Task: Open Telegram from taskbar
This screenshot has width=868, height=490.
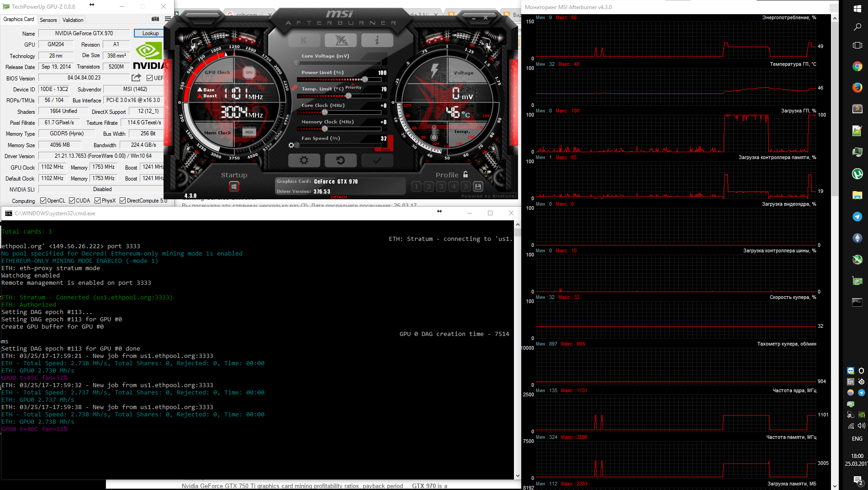Action: 857,217
